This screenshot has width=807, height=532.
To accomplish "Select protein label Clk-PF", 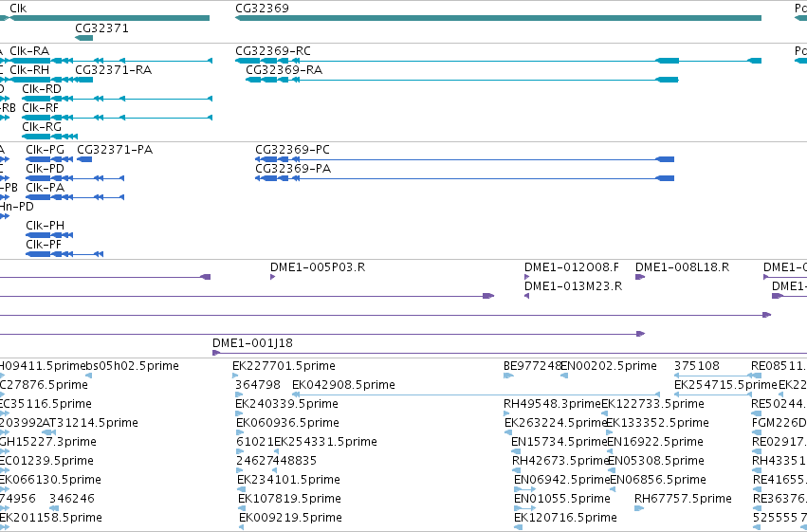I will [44, 245].
